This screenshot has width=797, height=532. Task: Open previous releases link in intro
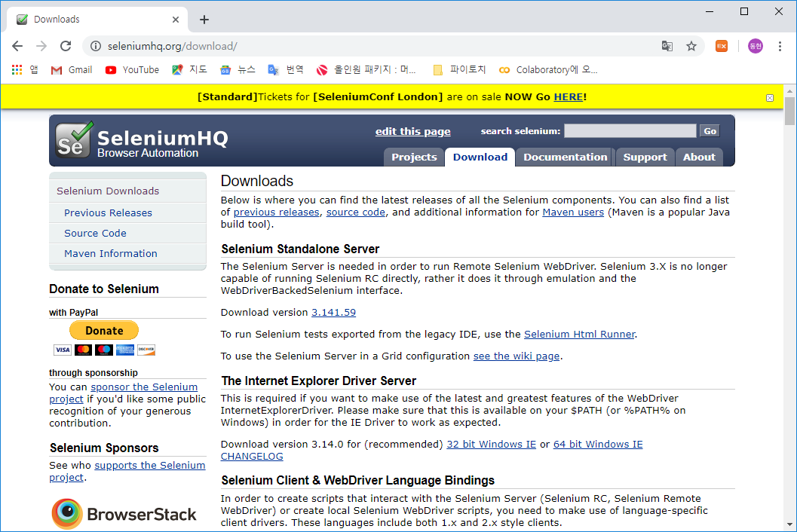pyautogui.click(x=277, y=212)
